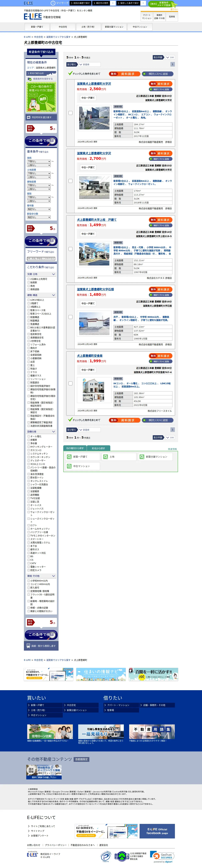This screenshot has width=202, height=868.
Task: Open top 表示件数 100 dropdown
Action: [x=170, y=57]
